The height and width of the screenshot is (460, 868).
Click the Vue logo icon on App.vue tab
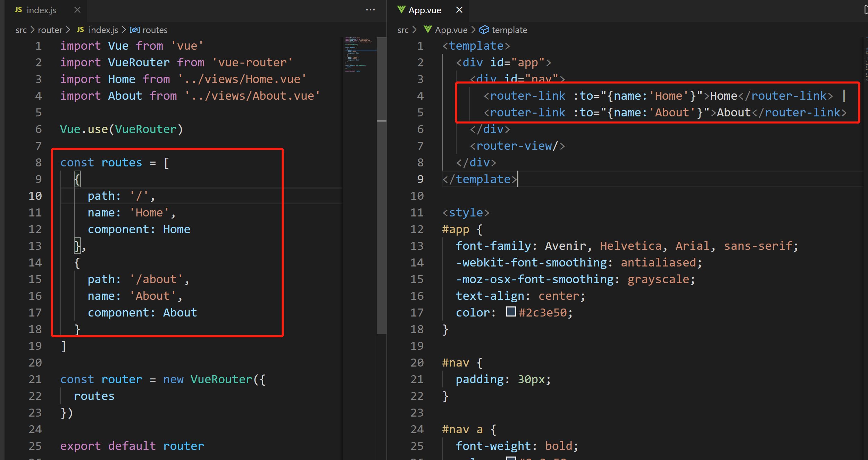(x=401, y=10)
